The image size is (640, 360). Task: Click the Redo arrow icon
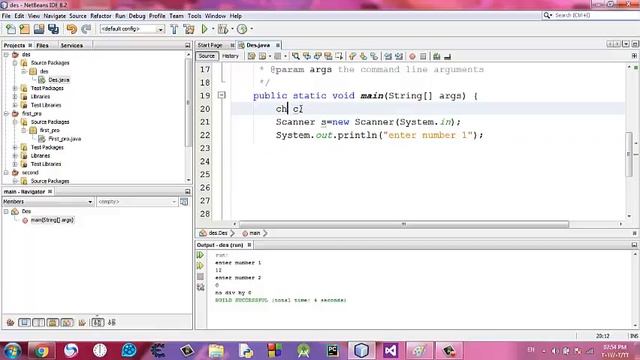tap(86, 29)
